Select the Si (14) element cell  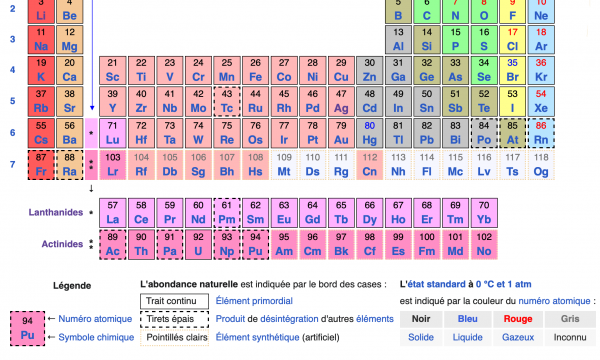427,39
